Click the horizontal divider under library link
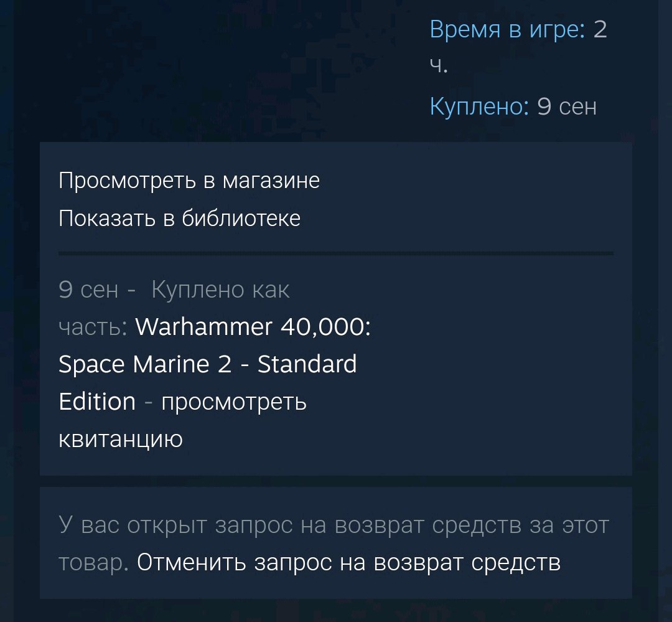 pos(336,253)
